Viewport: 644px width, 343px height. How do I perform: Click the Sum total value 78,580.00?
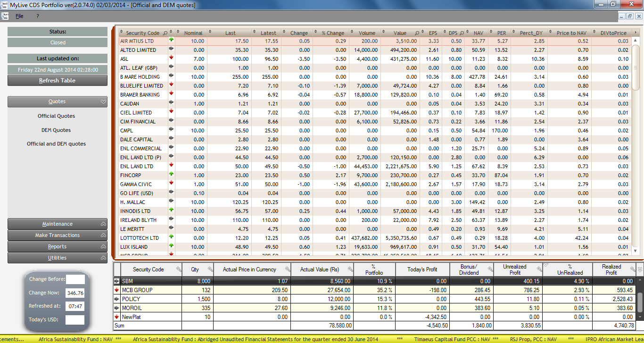tap(340, 326)
